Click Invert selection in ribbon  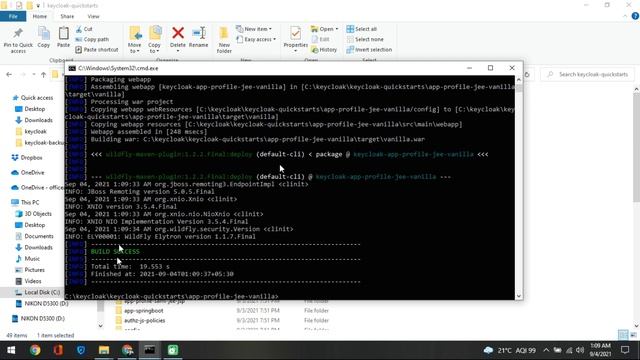(369, 49)
